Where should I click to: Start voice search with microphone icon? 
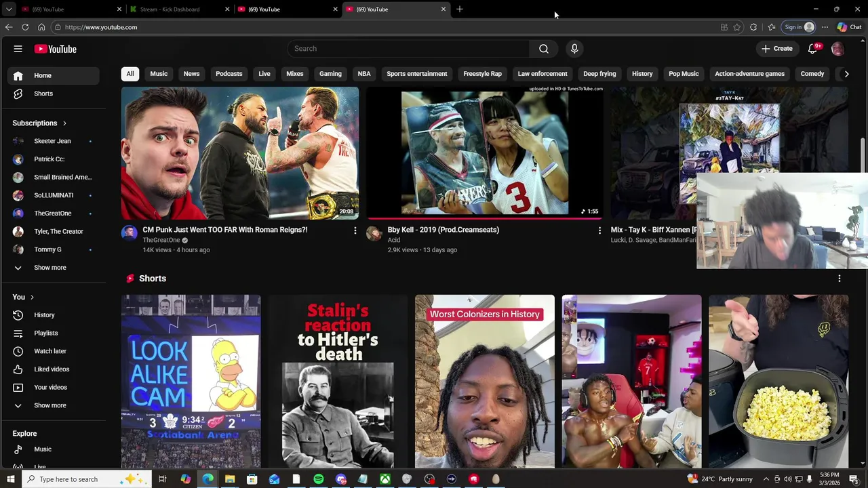[574, 49]
